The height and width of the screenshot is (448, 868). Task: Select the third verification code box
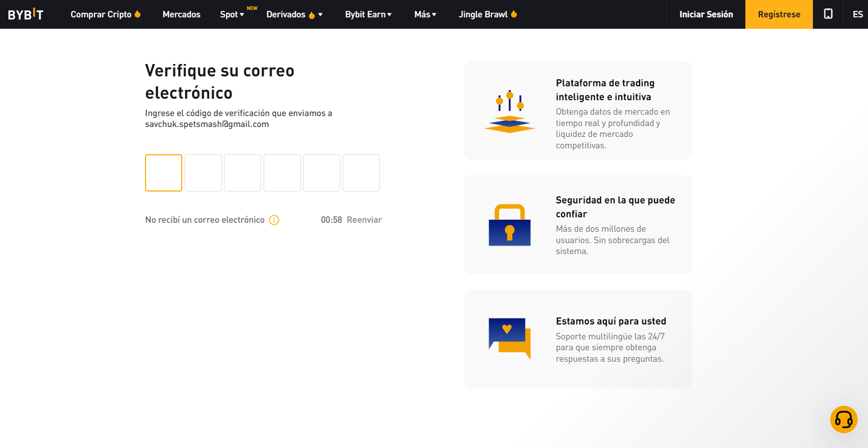point(242,173)
